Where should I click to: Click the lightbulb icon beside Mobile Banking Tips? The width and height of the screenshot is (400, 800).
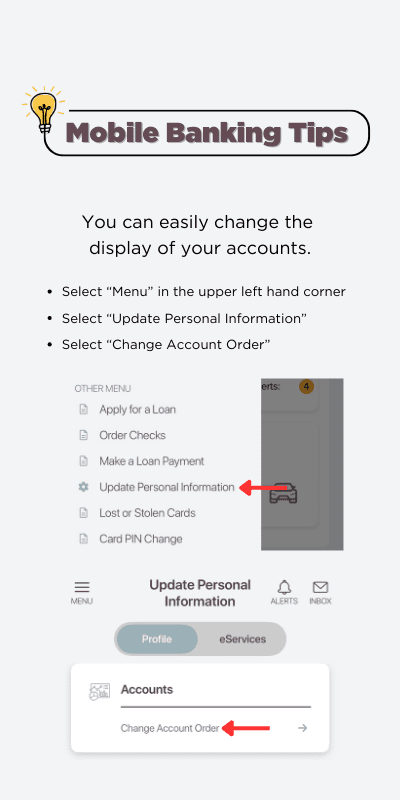[x=44, y=110]
